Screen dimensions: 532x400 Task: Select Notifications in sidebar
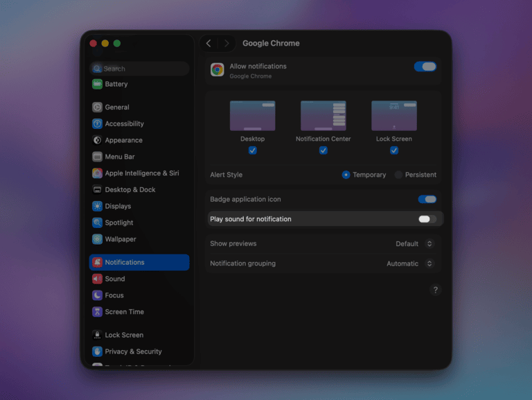(x=139, y=262)
